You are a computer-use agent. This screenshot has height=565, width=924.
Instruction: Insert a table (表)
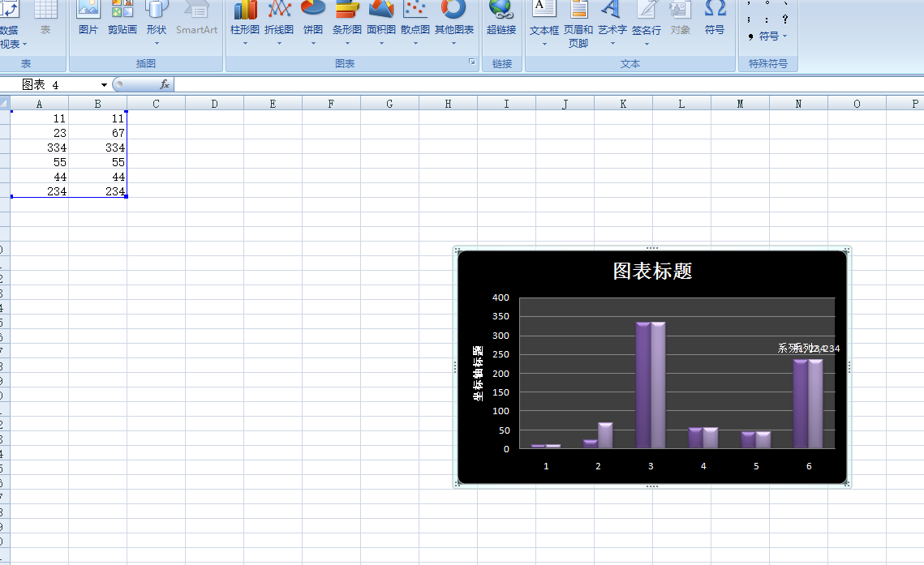click(x=45, y=19)
